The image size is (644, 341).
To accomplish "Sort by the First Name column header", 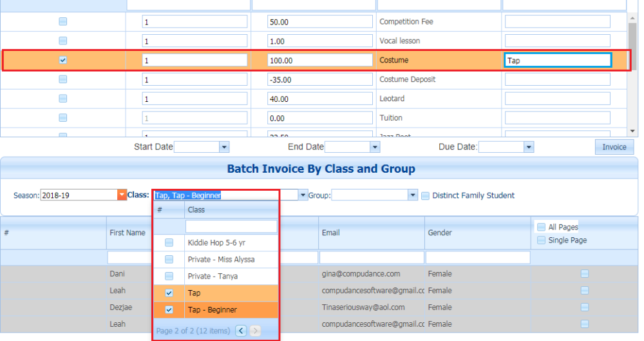I will point(128,233).
